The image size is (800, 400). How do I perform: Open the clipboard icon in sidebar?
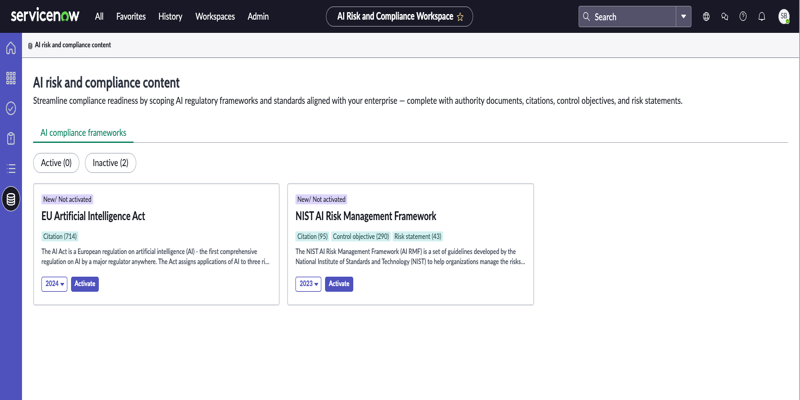point(11,138)
